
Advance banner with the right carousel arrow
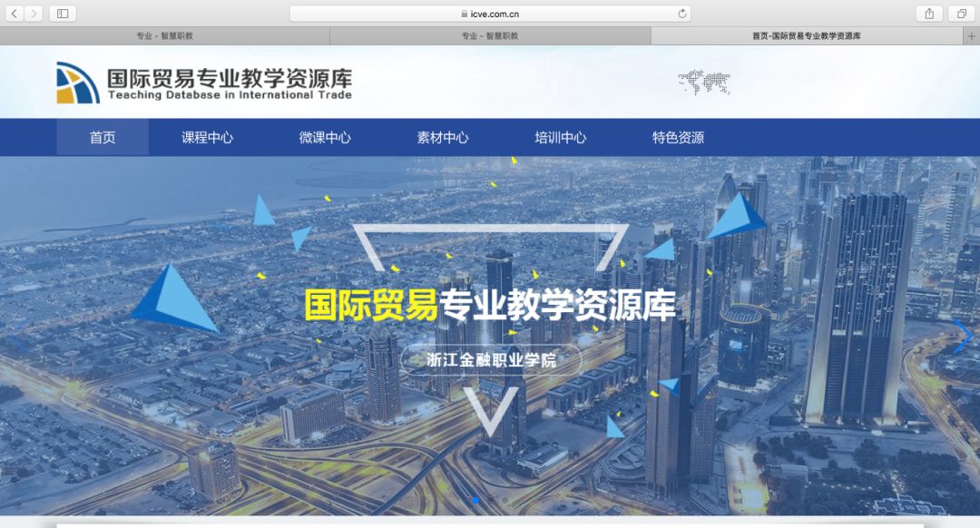963,336
